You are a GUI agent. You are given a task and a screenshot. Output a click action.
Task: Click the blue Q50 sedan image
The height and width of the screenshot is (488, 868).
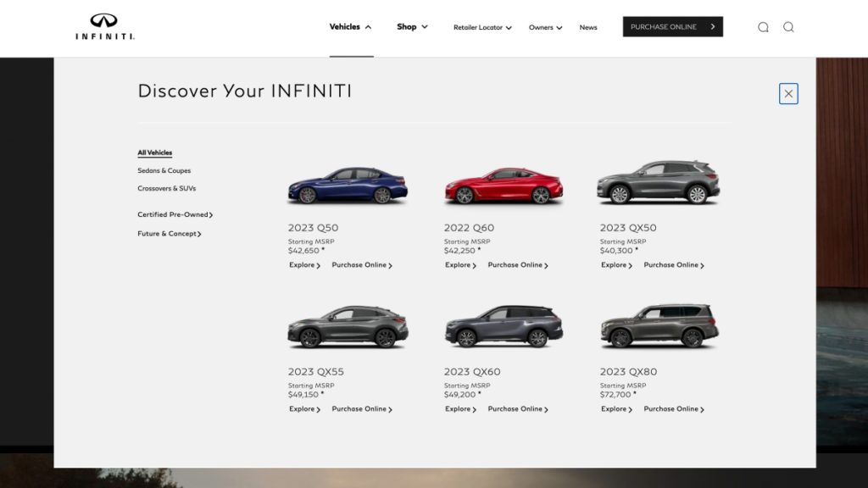[348, 186]
